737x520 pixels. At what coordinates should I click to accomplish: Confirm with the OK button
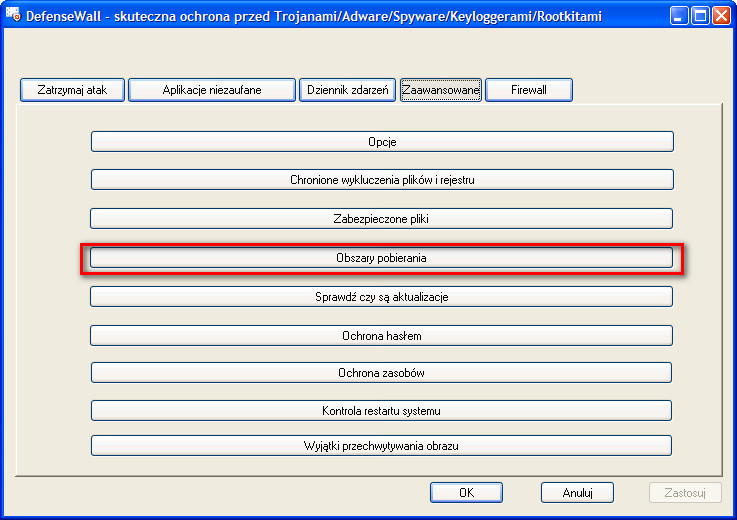[x=466, y=492]
